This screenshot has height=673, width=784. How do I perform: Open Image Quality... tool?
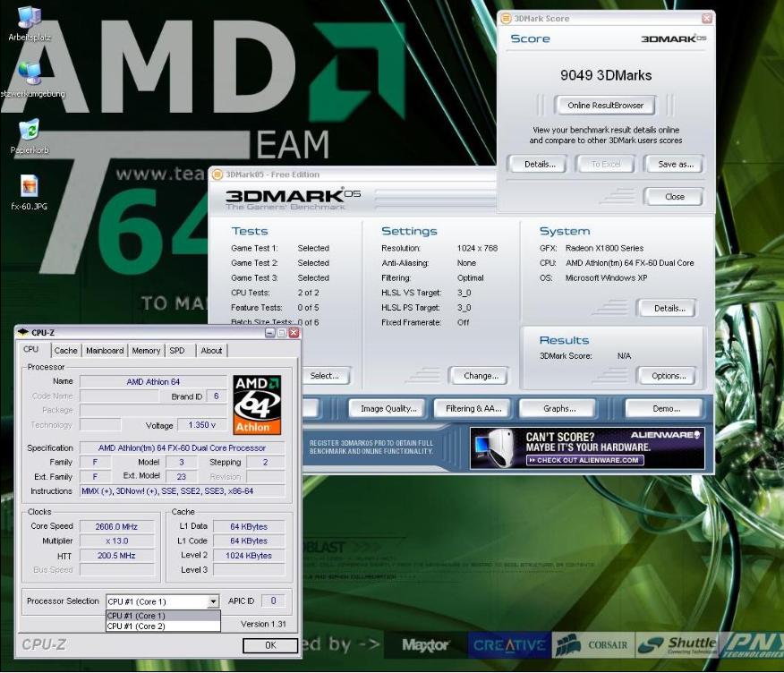388,408
